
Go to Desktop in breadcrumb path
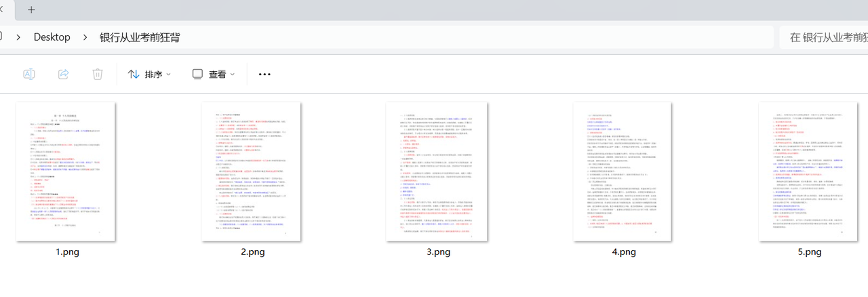pos(52,37)
